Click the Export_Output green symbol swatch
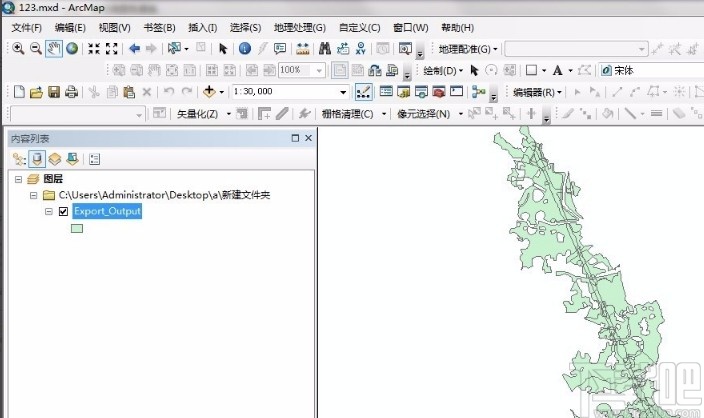 [x=77, y=229]
